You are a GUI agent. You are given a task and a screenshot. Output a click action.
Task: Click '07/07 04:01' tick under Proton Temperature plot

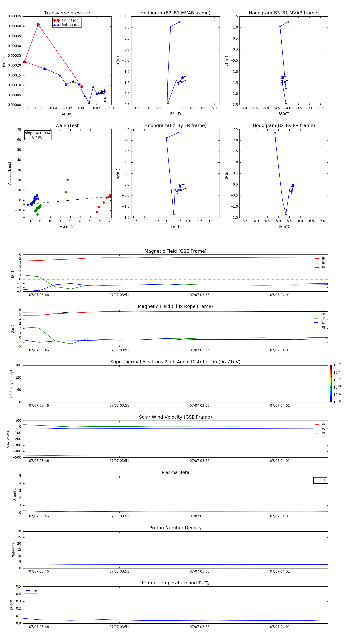tap(280, 627)
